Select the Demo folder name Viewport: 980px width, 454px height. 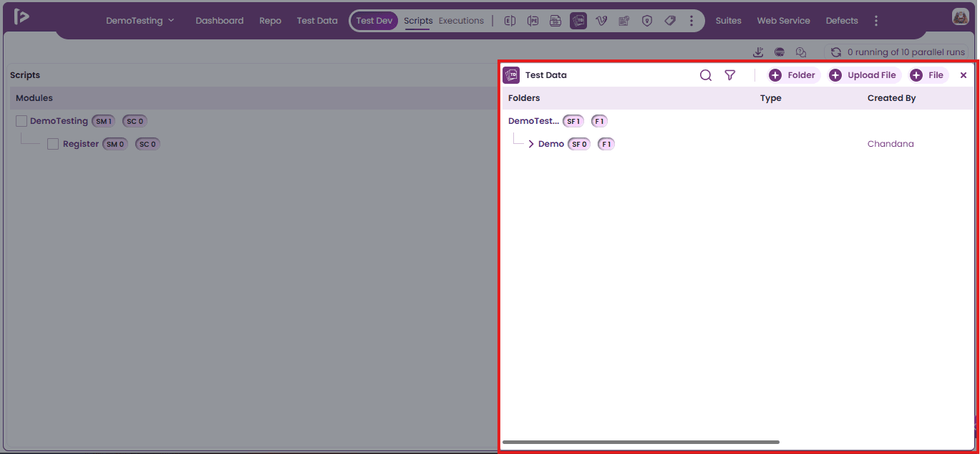coord(551,144)
